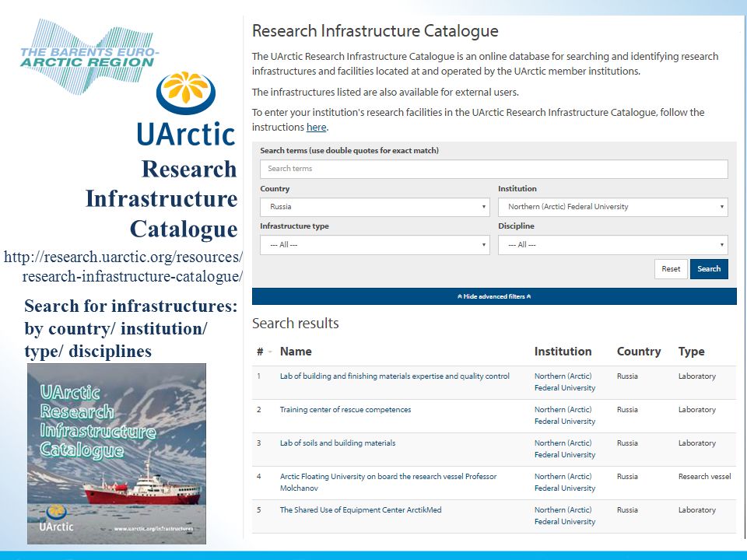The height and width of the screenshot is (560, 747).
Task: Click the research.uarctic.org catalogue URL text
Action: 124,267
